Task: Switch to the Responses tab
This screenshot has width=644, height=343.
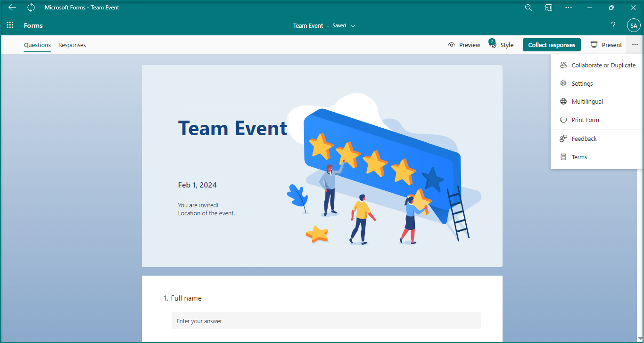Action: (x=72, y=45)
